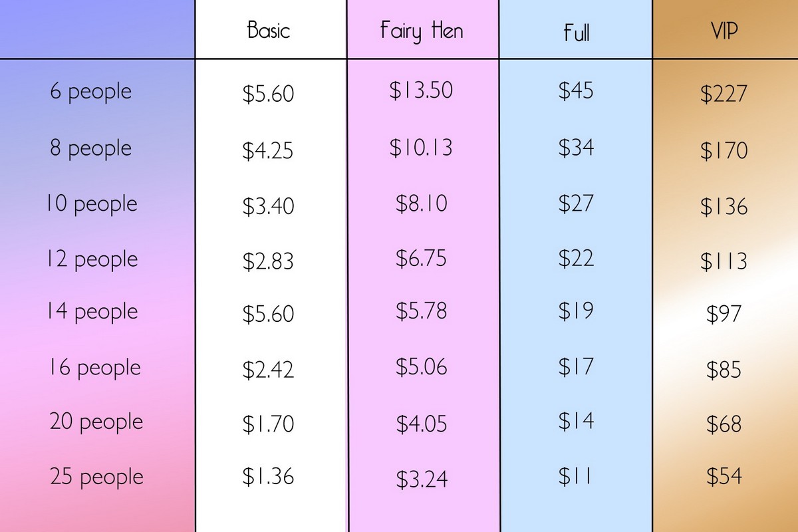This screenshot has width=798, height=532.
Task: Select the VIP column header
Action: tap(724, 31)
